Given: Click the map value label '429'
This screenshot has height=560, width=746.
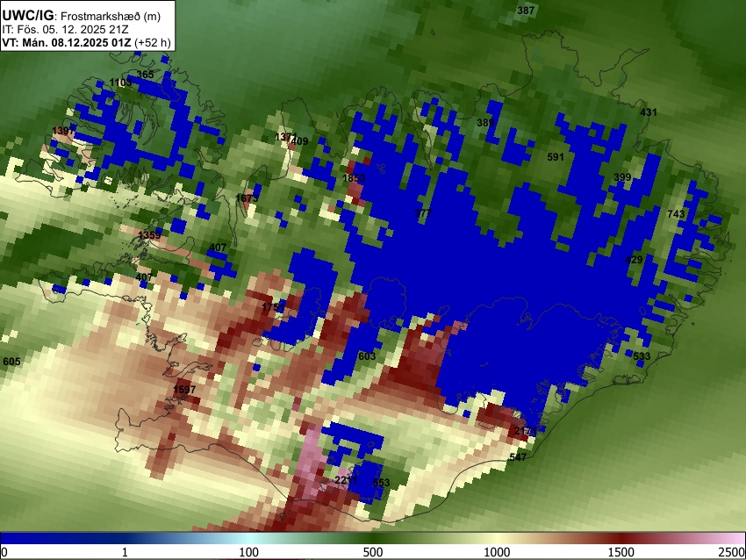Looking at the screenshot, I should coord(634,260).
